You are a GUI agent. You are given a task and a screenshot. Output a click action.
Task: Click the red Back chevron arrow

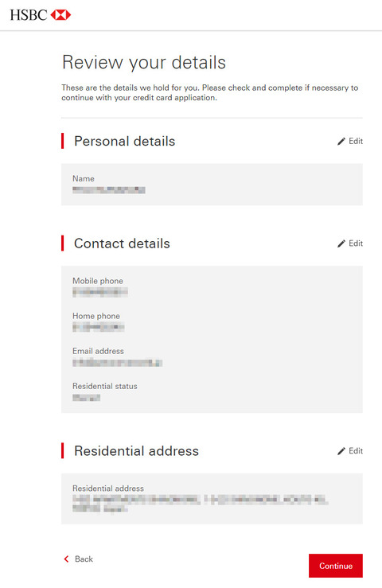tap(66, 559)
